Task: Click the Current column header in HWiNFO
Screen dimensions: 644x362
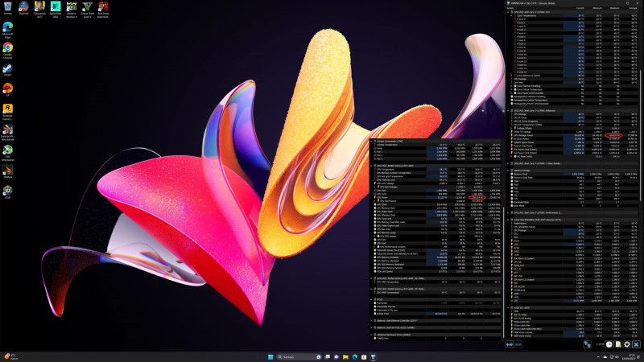Action: point(580,8)
